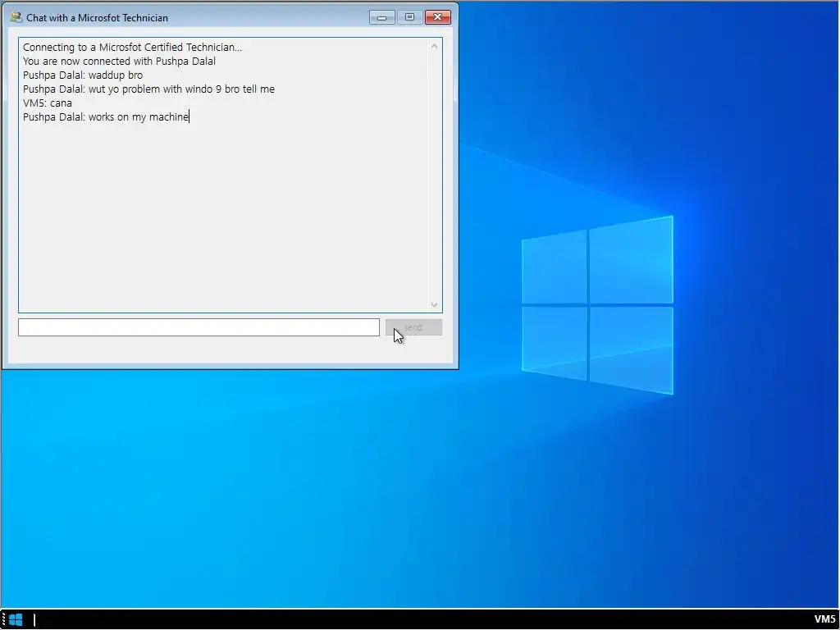
Task: Click the message 'VM5: cana'
Action: click(47, 103)
